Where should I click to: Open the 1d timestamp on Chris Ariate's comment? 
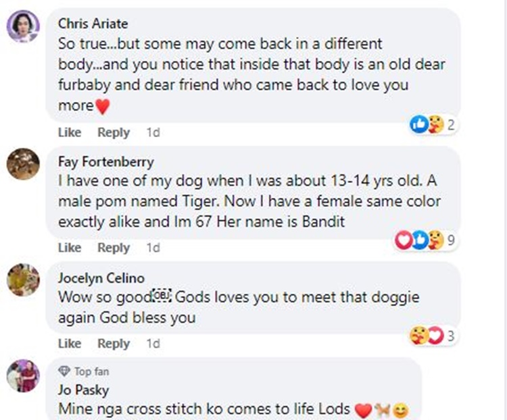pos(153,132)
